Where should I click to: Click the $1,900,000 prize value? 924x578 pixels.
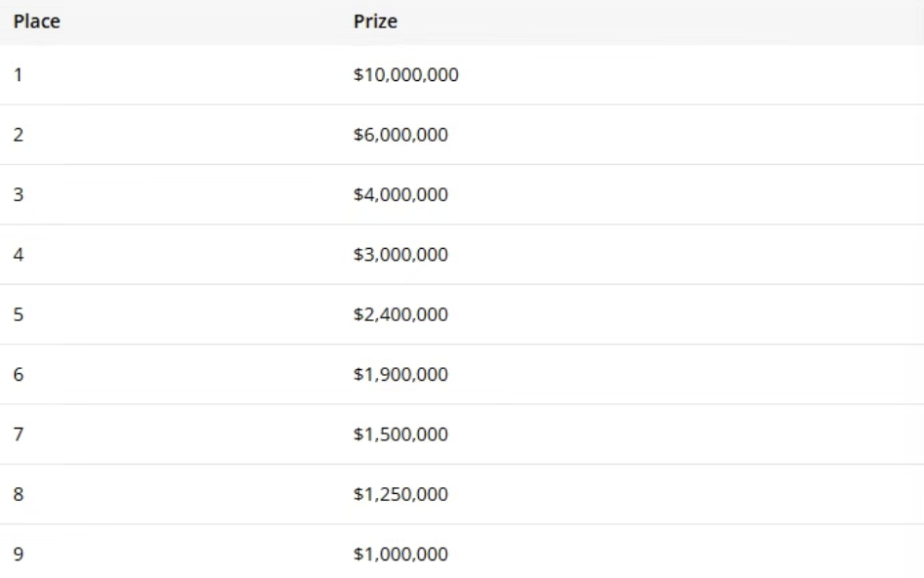pos(400,374)
